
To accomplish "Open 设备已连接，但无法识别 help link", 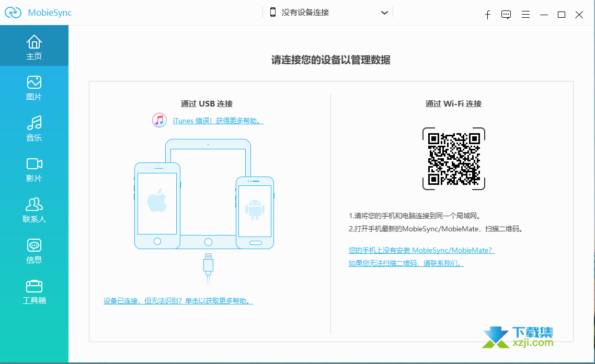I will click(178, 301).
